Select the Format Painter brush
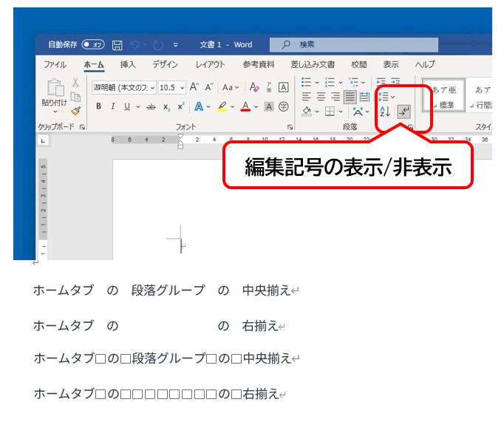 click(x=76, y=111)
